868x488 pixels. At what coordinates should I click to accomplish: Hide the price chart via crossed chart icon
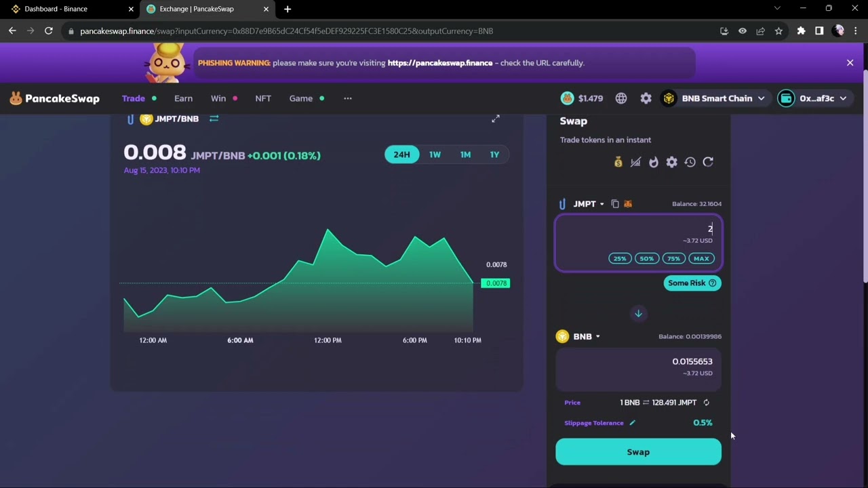tap(635, 162)
